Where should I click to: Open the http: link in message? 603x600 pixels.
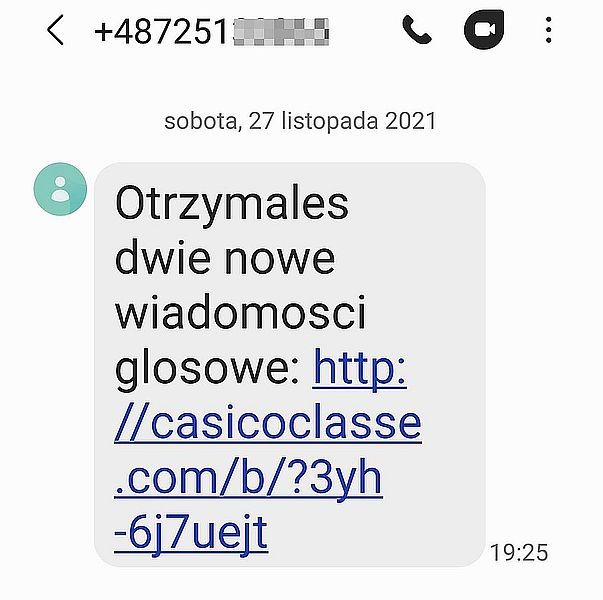coord(359,368)
